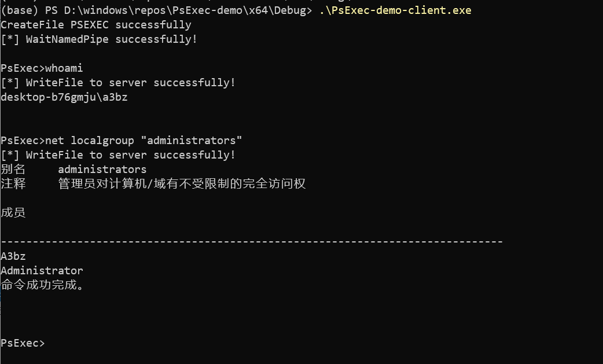Click the dashed separator line

[252, 242]
